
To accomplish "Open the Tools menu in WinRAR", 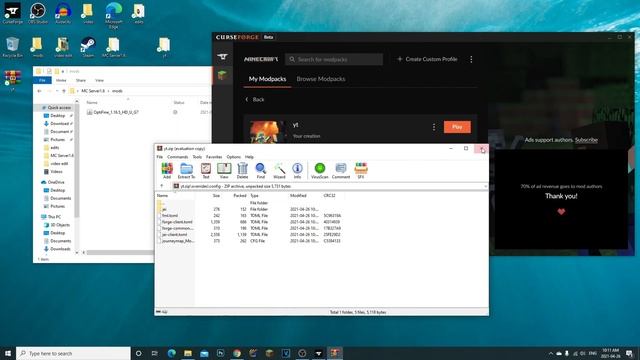I will click(197, 157).
